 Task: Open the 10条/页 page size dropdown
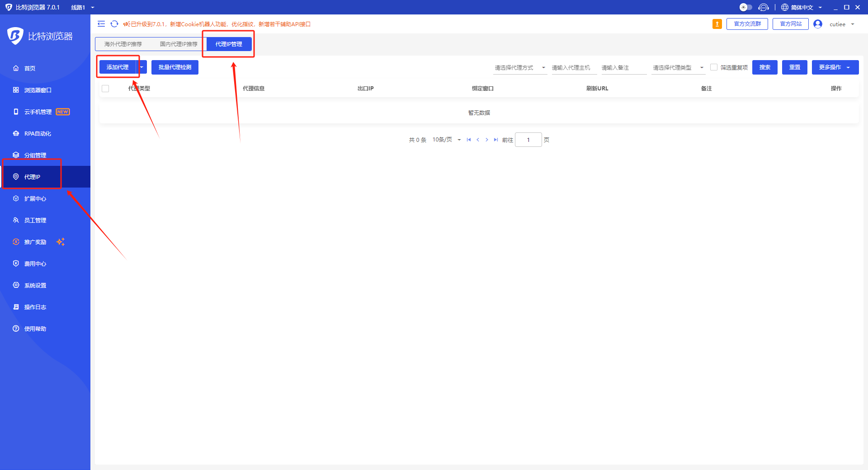pyautogui.click(x=447, y=140)
